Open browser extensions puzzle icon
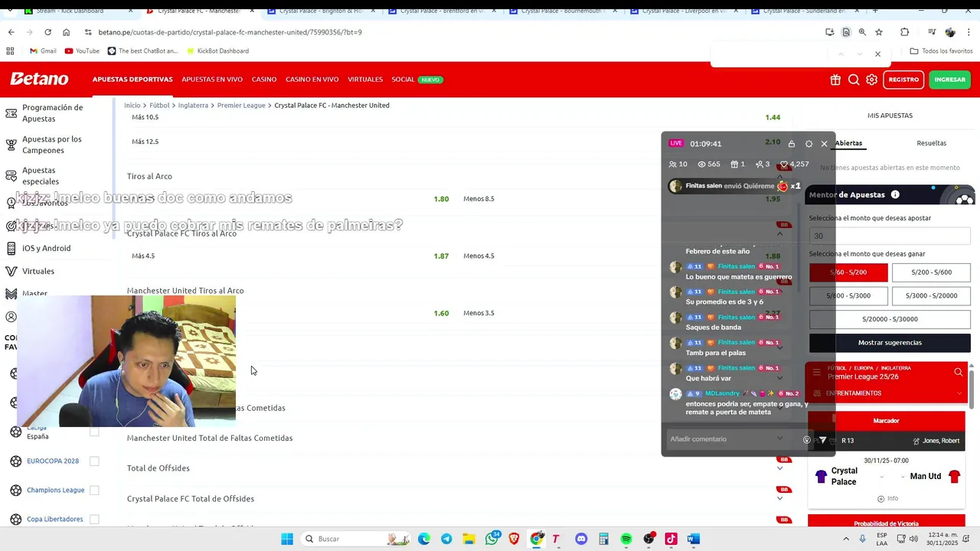 point(904,32)
